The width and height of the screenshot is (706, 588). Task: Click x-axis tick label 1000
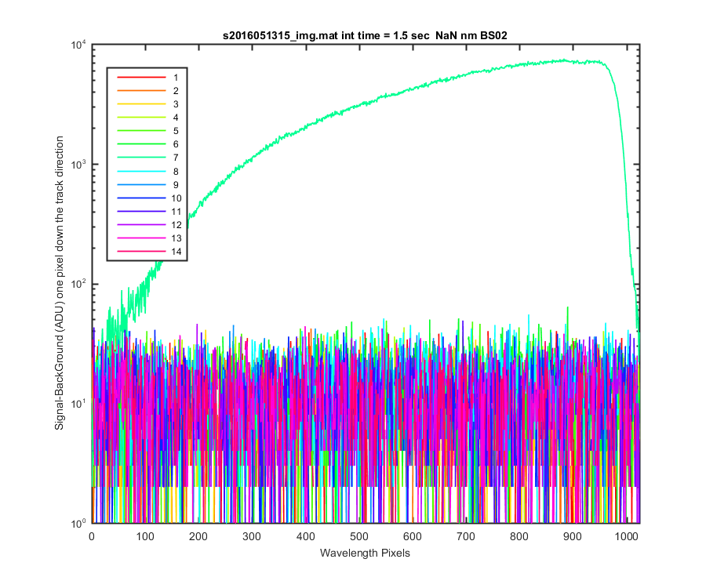626,536
